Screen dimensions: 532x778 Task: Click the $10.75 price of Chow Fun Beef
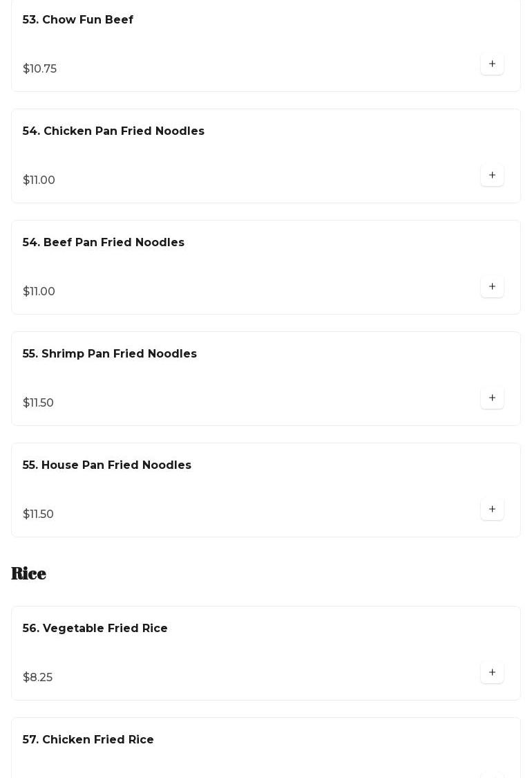point(40,69)
